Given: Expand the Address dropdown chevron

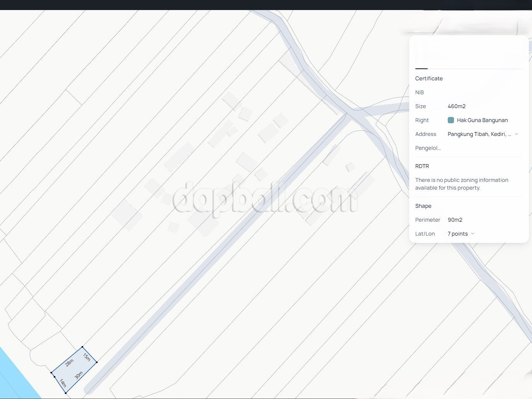Looking at the screenshot, I should click(517, 134).
